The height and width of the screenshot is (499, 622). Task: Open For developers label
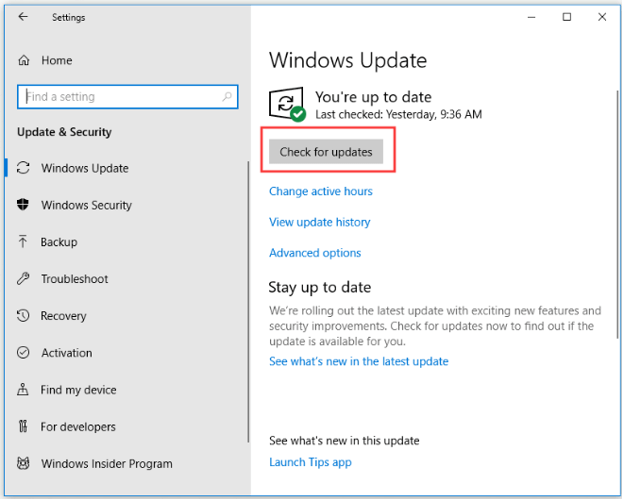coord(78,426)
